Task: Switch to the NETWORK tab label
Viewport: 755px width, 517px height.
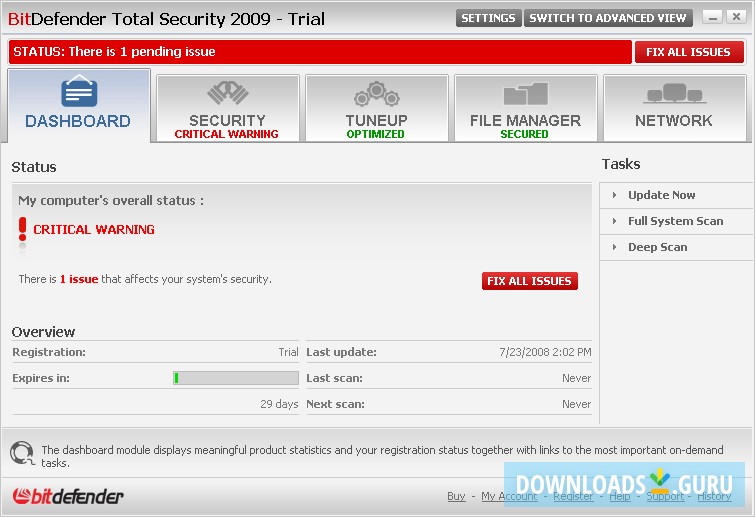Action: [x=674, y=120]
